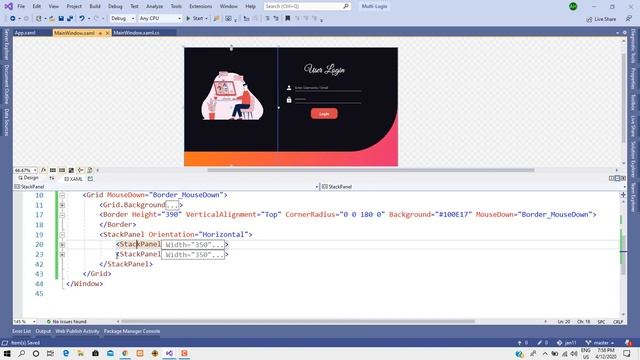Open the Extensions menu
Screen dimensions: 640x360
200,6
